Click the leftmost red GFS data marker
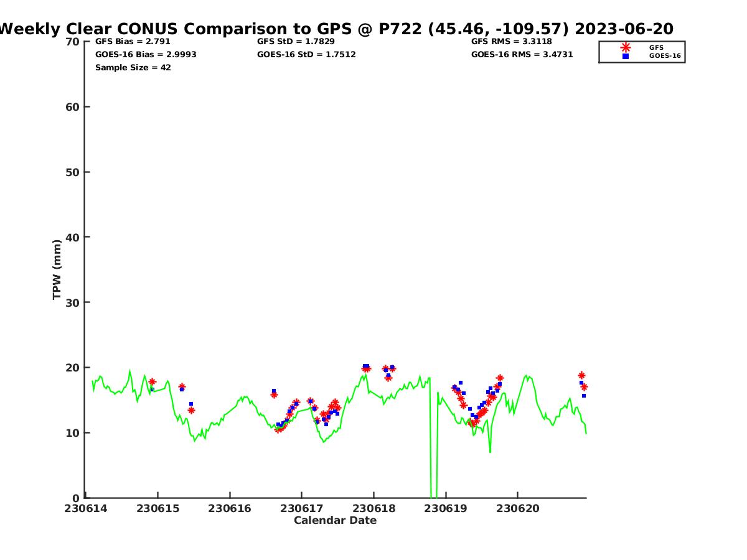Viewport: 747px width, 560px height. [x=152, y=382]
